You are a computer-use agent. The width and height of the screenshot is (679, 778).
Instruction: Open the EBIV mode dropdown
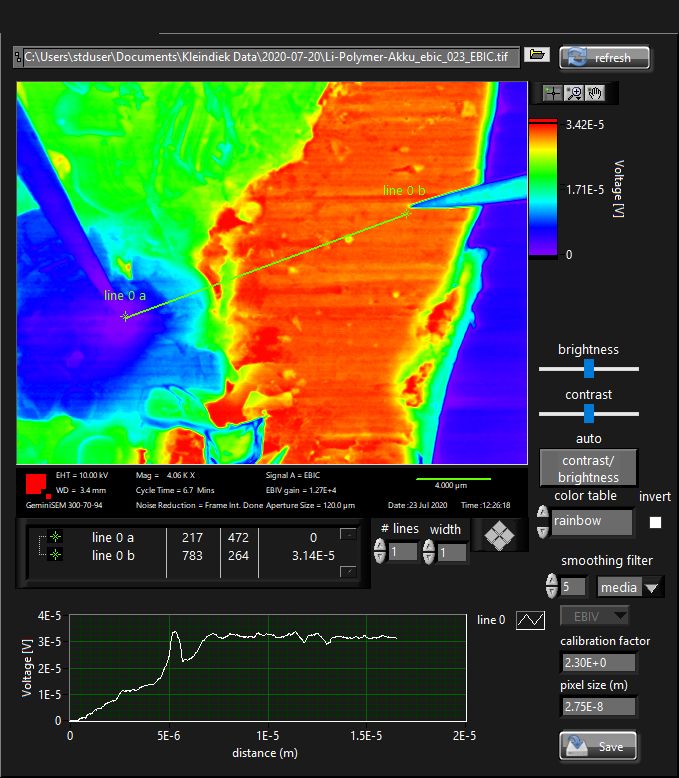pos(594,616)
